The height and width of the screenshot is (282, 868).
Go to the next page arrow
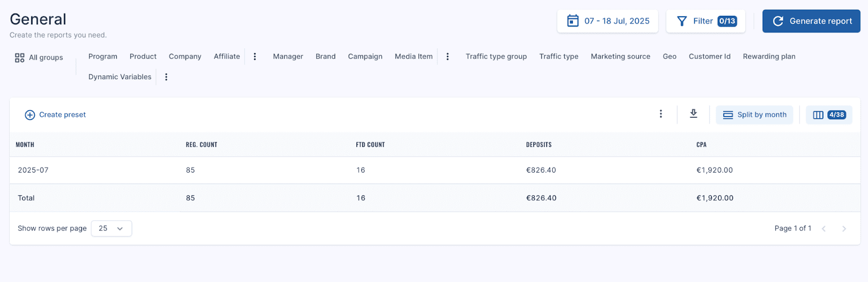[844, 229]
